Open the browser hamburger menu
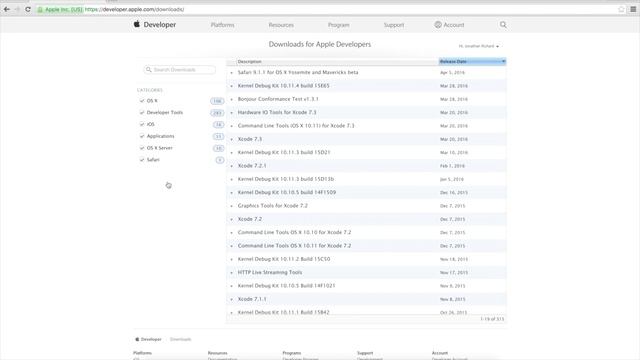The width and height of the screenshot is (640, 360). 633,9
